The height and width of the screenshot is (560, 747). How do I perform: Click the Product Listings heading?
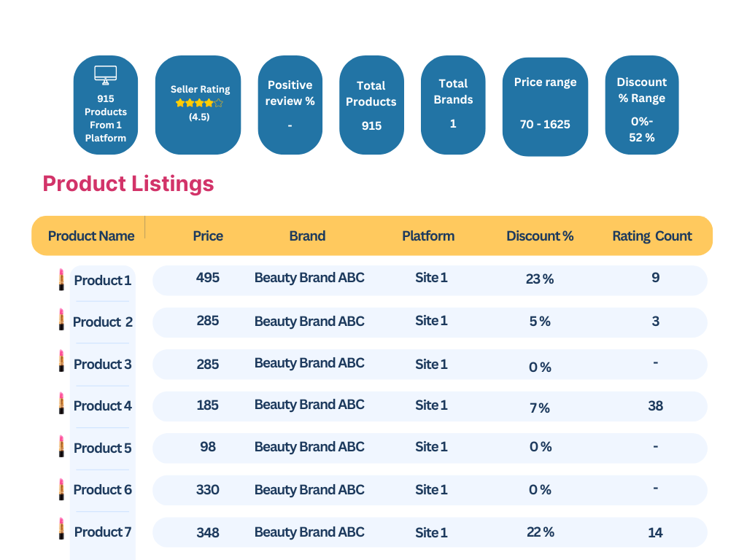(128, 184)
